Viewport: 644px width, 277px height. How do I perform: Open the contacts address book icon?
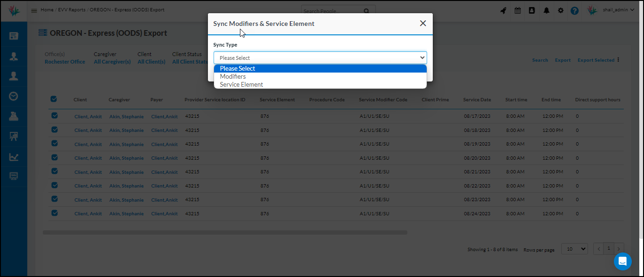(x=532, y=10)
